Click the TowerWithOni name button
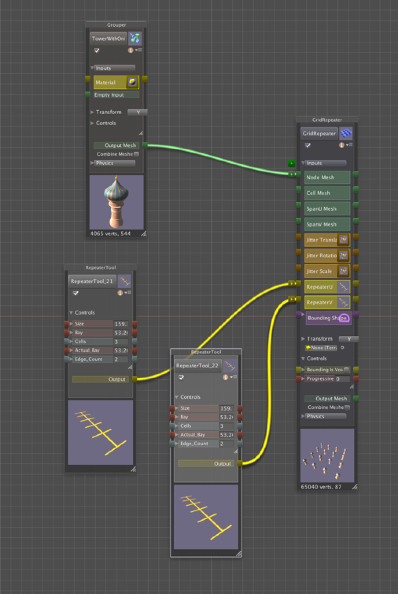Viewport: 398px width, 594px height. click(108, 38)
